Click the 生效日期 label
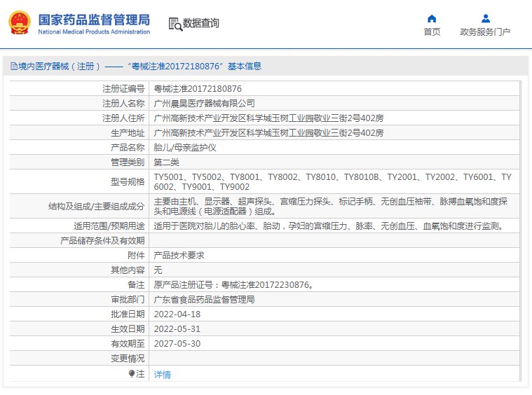Screen dimensions: 532x395 tap(128, 329)
